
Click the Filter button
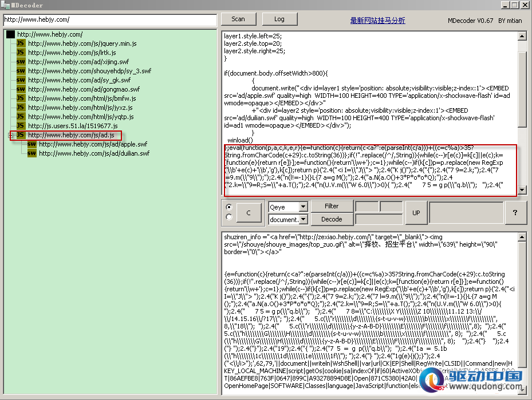tap(332, 206)
